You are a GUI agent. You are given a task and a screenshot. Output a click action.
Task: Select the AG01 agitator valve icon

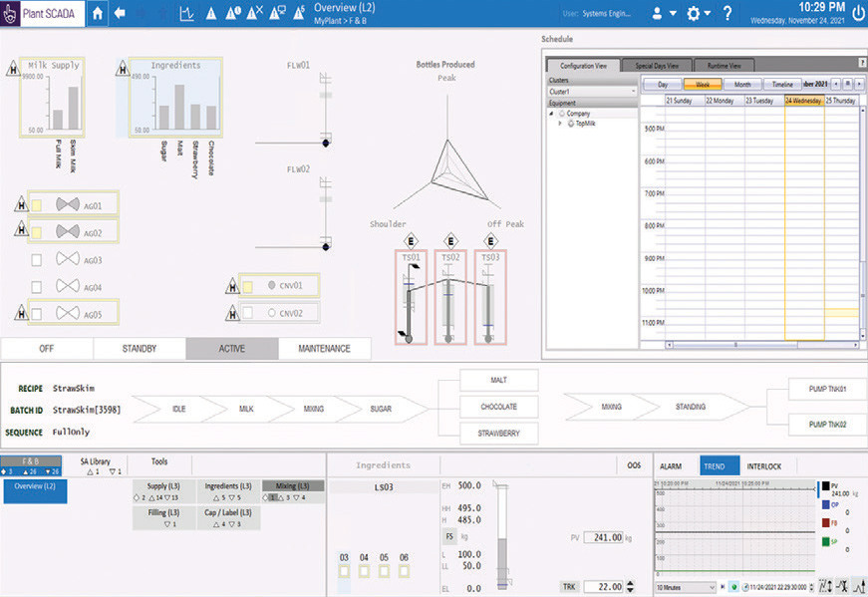[69, 205]
